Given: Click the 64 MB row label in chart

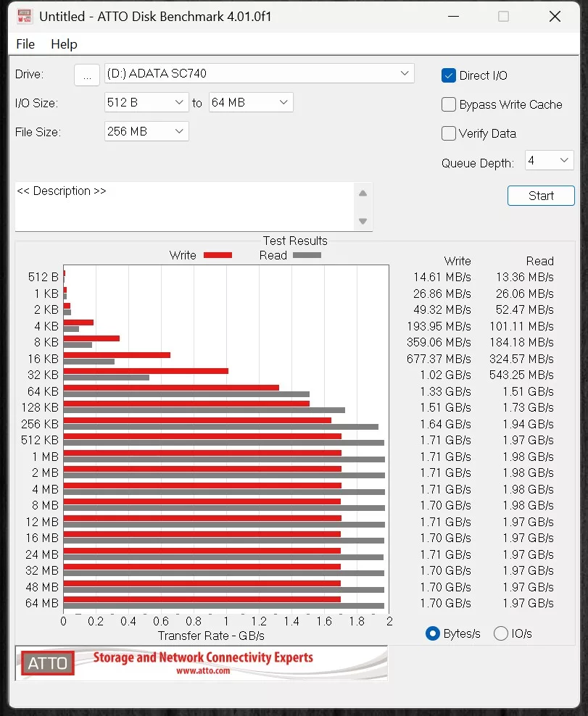Looking at the screenshot, I should click(x=42, y=603).
